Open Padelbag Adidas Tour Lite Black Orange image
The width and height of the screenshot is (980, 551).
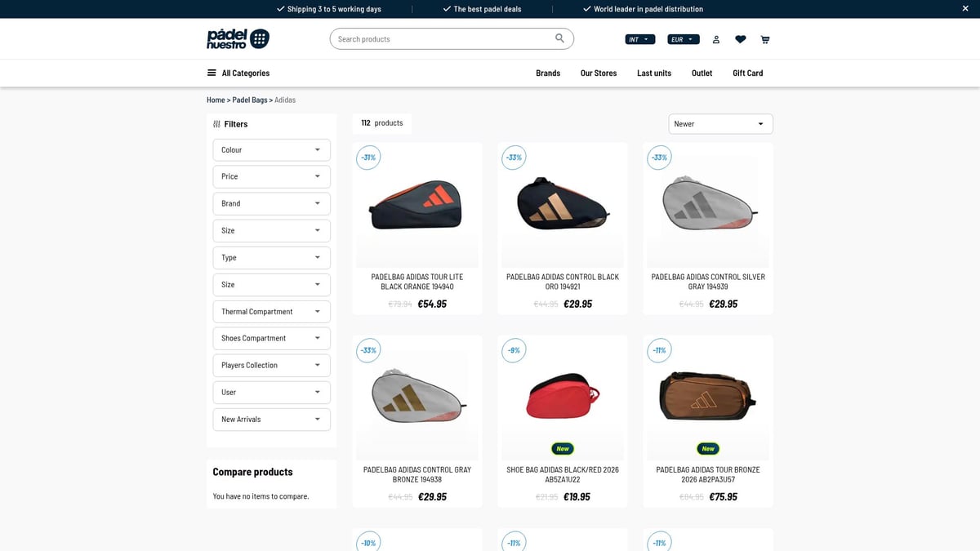[x=417, y=207]
